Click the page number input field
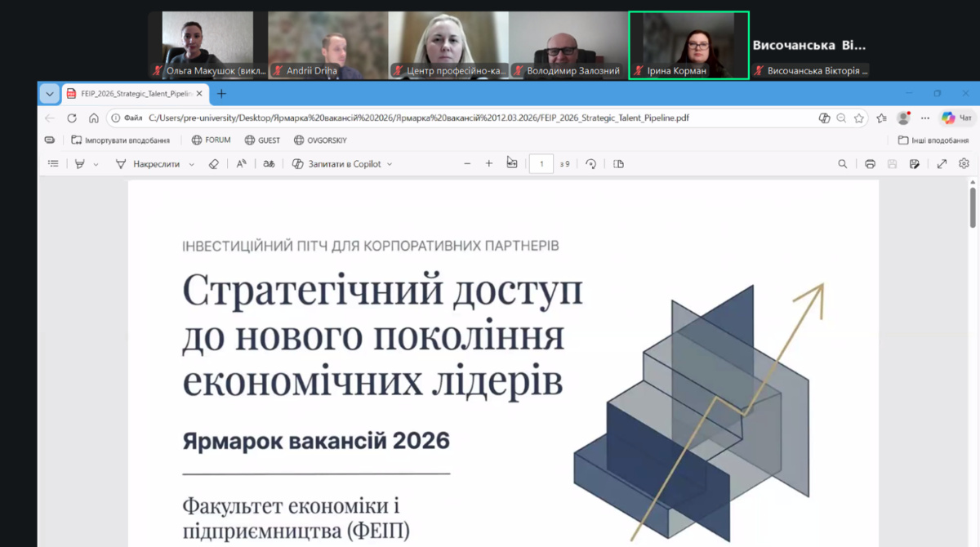Screen dimensions: 980x547 pos(541,164)
